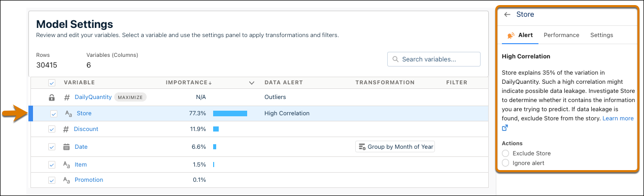Click the external link icon after Learn more
The height and width of the screenshot is (196, 644).
(505, 127)
